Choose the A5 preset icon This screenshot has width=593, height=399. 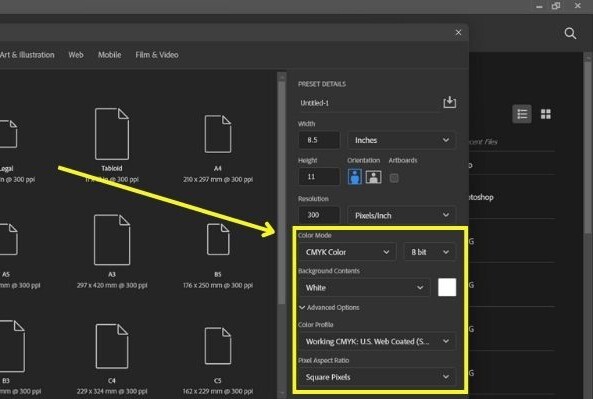tap(8, 239)
